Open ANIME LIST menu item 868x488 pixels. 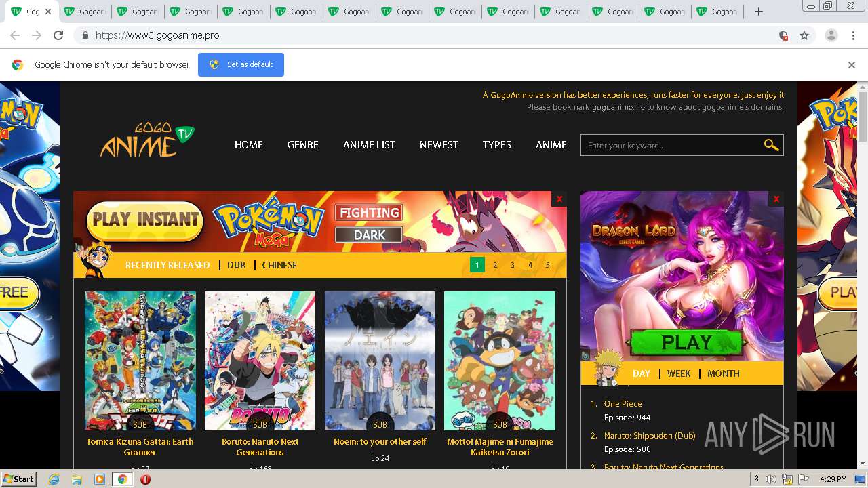click(x=369, y=145)
